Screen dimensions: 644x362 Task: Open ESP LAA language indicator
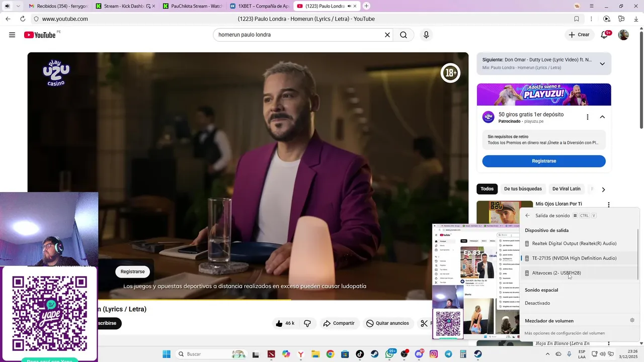pyautogui.click(x=582, y=354)
